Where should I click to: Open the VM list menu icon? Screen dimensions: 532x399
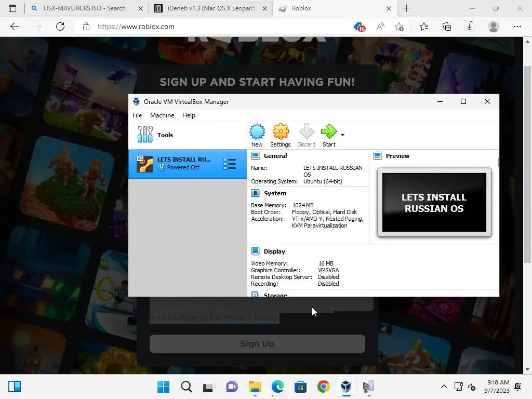(230, 164)
